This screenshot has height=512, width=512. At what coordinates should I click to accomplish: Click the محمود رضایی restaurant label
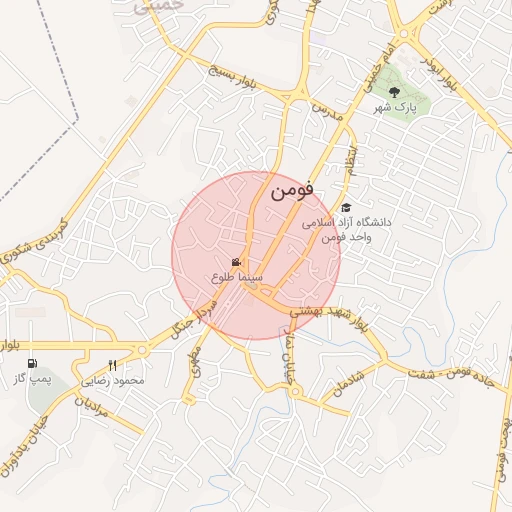113,381
